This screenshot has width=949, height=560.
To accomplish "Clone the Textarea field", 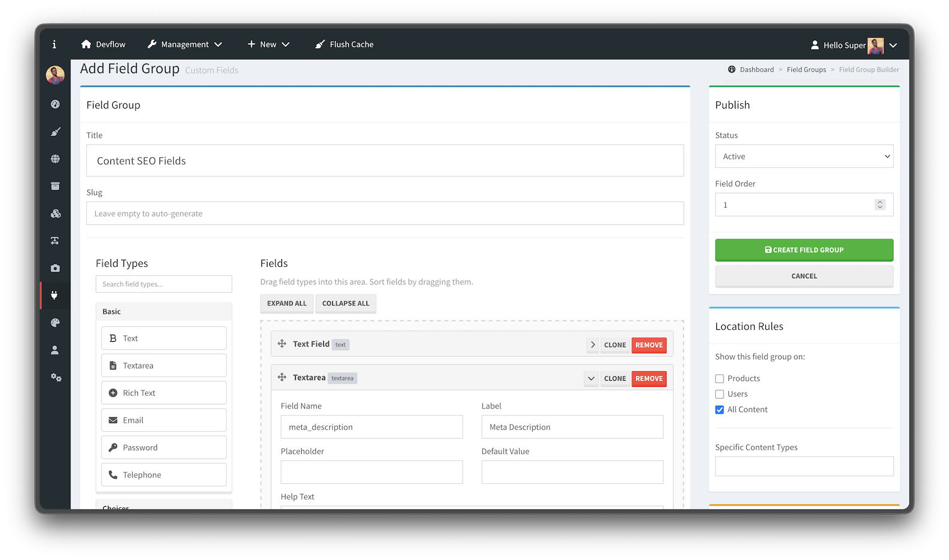I will [x=615, y=378].
